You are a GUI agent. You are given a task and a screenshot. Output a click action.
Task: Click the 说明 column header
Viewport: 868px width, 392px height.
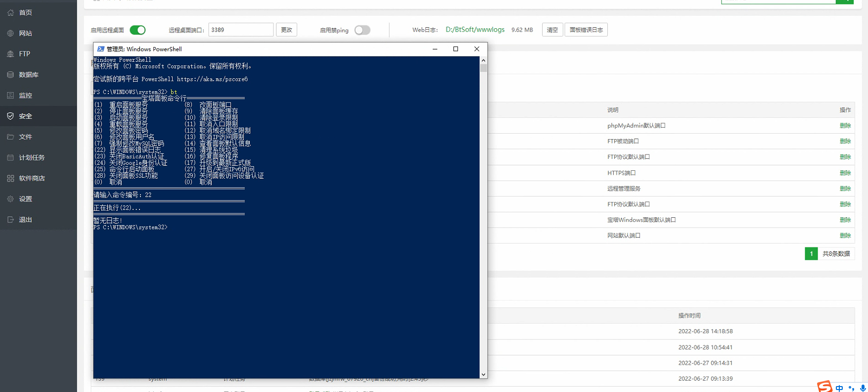click(x=613, y=110)
